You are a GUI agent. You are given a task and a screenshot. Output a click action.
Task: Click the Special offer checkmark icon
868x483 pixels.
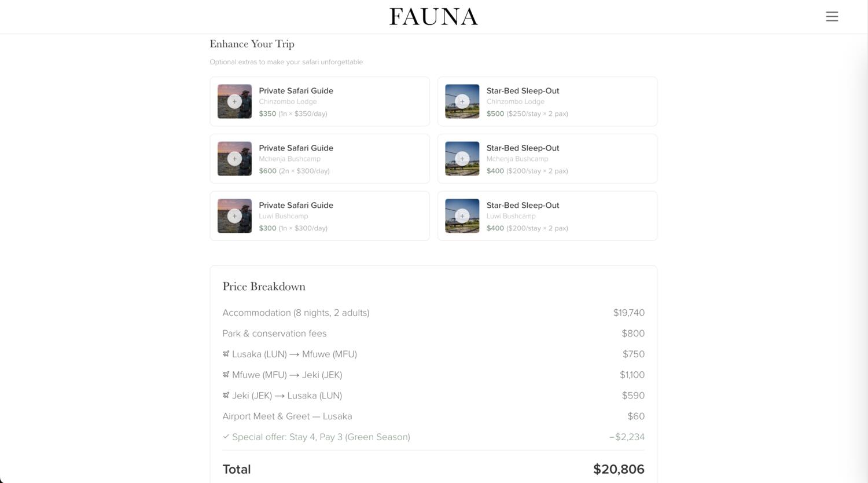pyautogui.click(x=226, y=437)
